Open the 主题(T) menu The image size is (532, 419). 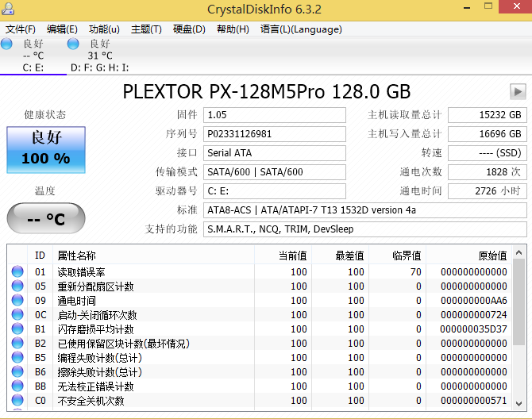(x=146, y=29)
